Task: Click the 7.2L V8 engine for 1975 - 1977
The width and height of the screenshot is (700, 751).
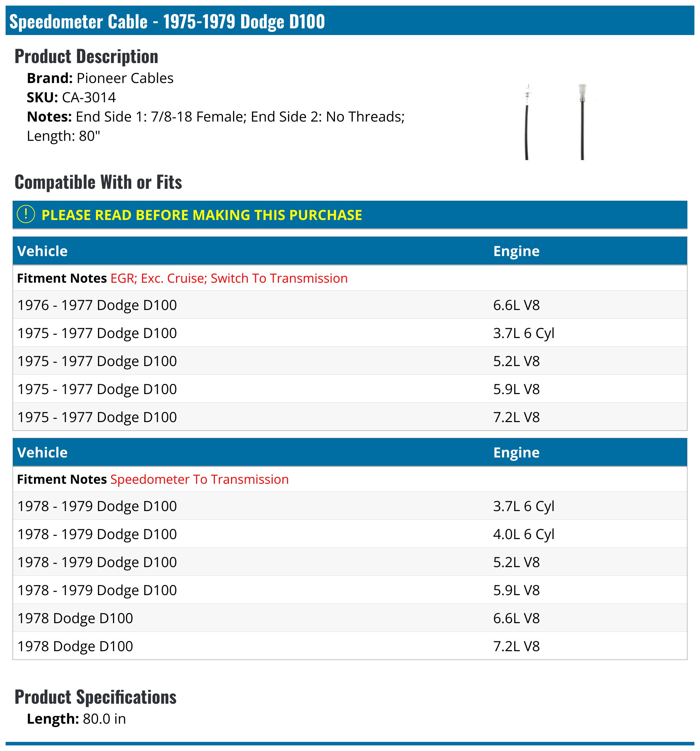Action: 516,417
